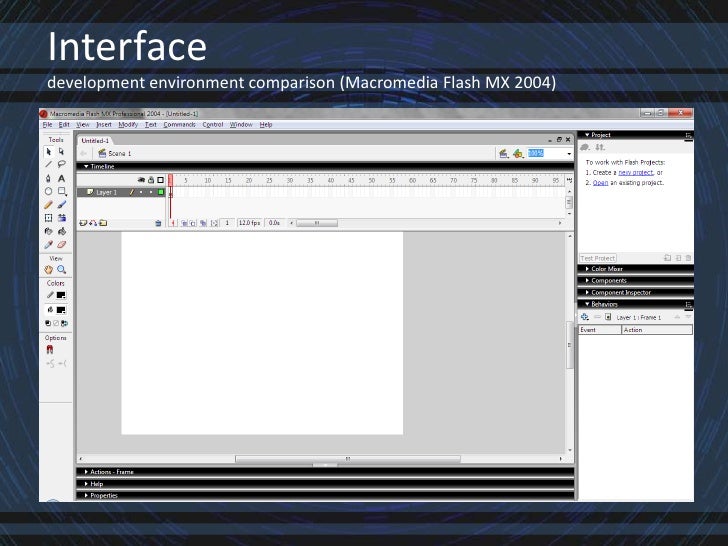Click the Edit Symbols icon
The width and height of the screenshot is (728, 546).
tap(518, 154)
